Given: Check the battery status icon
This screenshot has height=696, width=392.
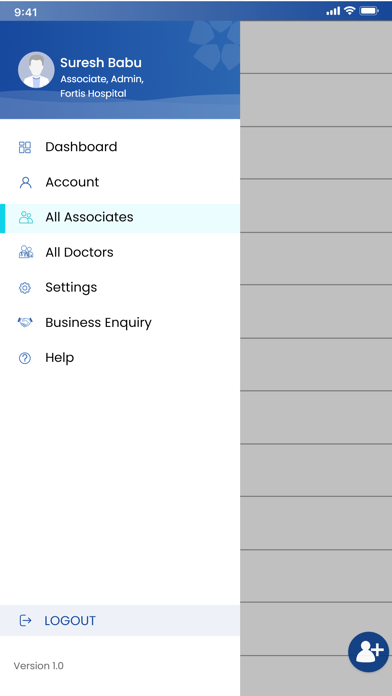Looking at the screenshot, I should (x=369, y=11).
